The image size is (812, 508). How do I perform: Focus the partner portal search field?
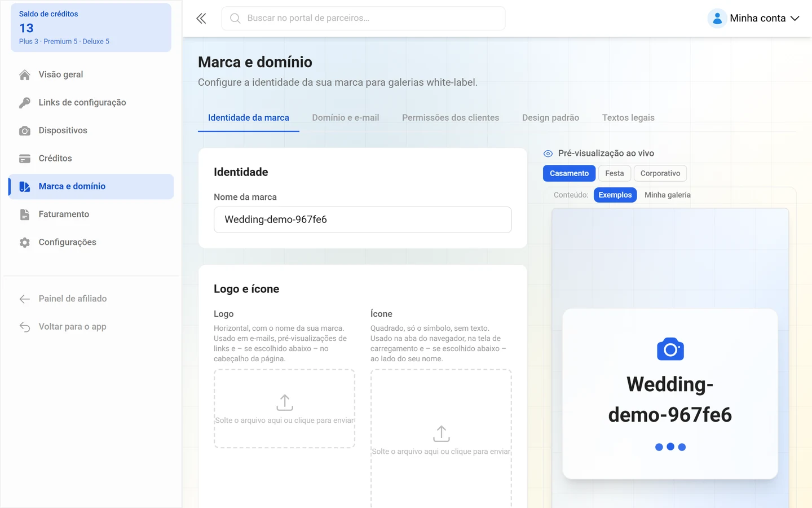(x=363, y=18)
